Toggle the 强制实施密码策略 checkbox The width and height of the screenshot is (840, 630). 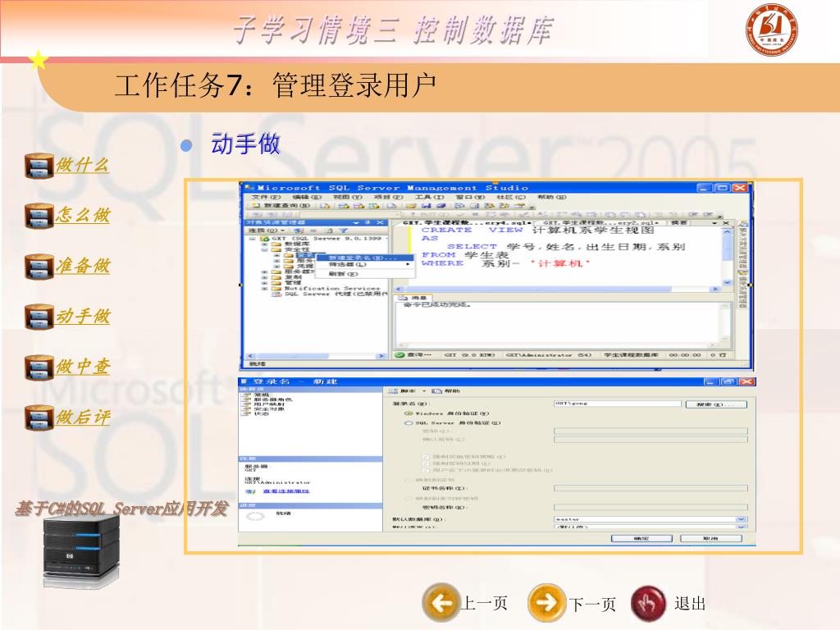click(x=426, y=457)
